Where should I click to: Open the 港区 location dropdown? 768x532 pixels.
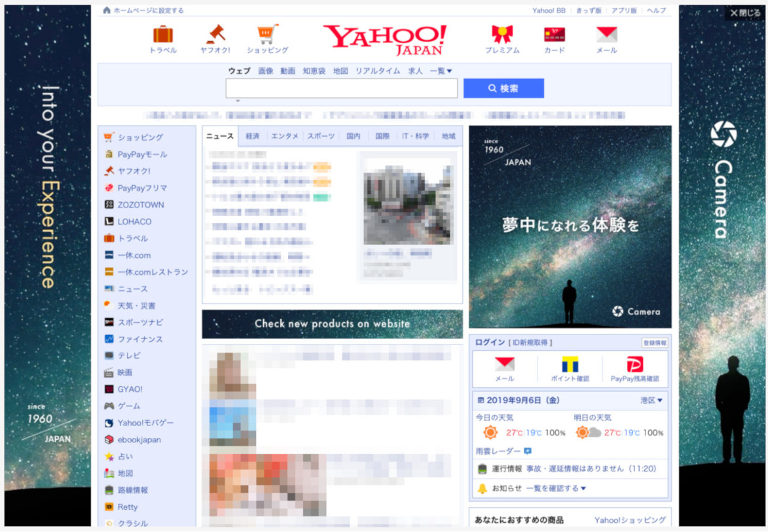click(651, 400)
